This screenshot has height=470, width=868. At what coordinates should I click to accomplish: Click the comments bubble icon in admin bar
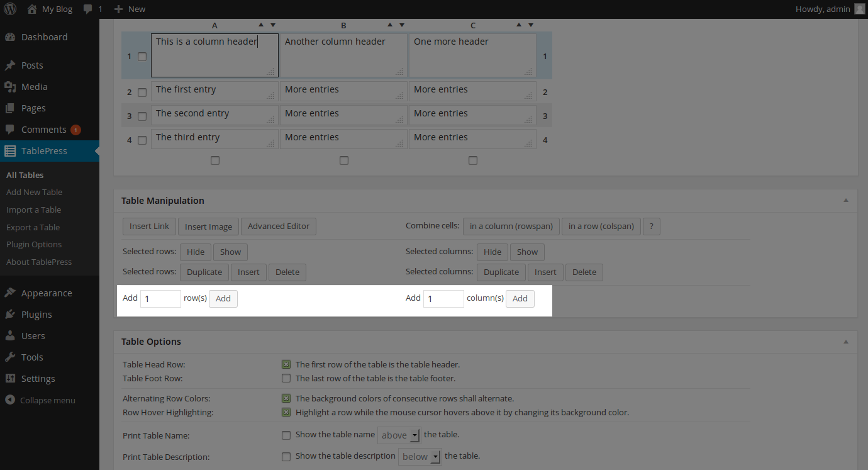tap(87, 9)
